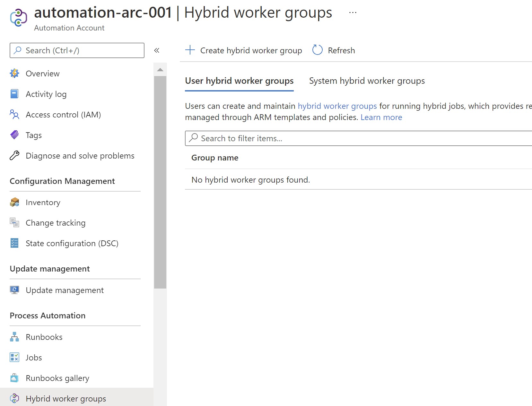Open the Runbooks gallery

pyautogui.click(x=57, y=378)
